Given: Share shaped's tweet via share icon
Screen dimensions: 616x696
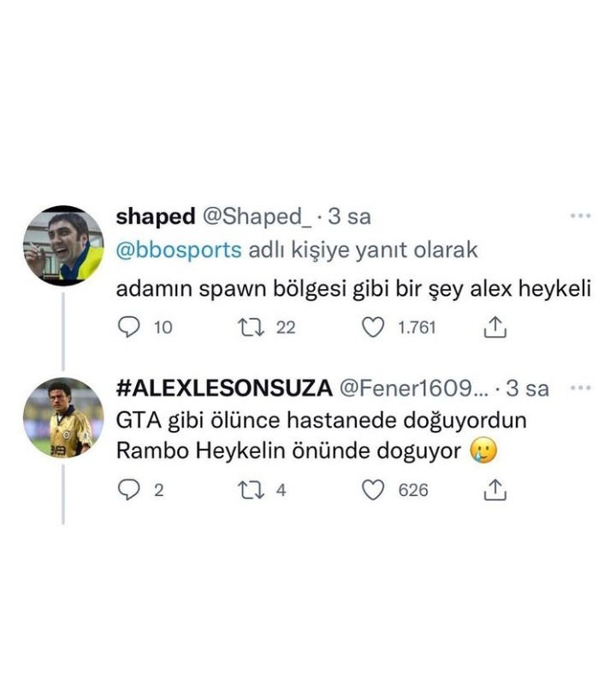Looking at the screenshot, I should point(495,327).
